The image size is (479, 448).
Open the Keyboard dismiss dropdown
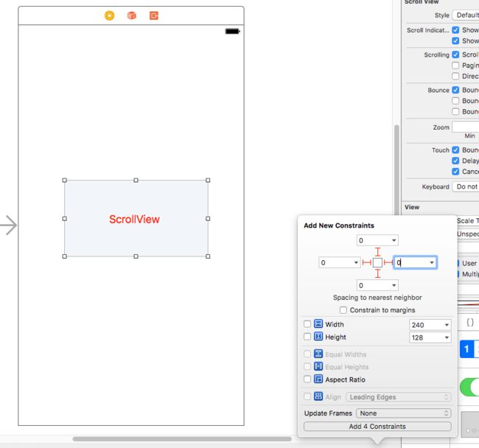coord(466,186)
